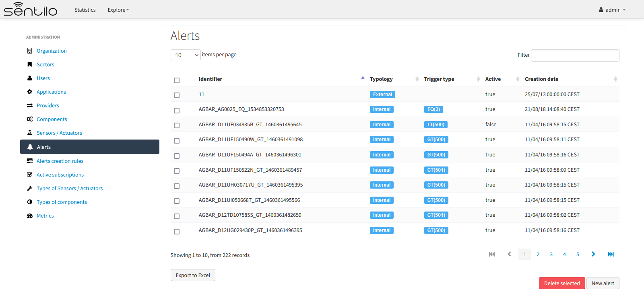644x302 pixels.
Task: Expand the Explore menu
Action: pos(118,10)
